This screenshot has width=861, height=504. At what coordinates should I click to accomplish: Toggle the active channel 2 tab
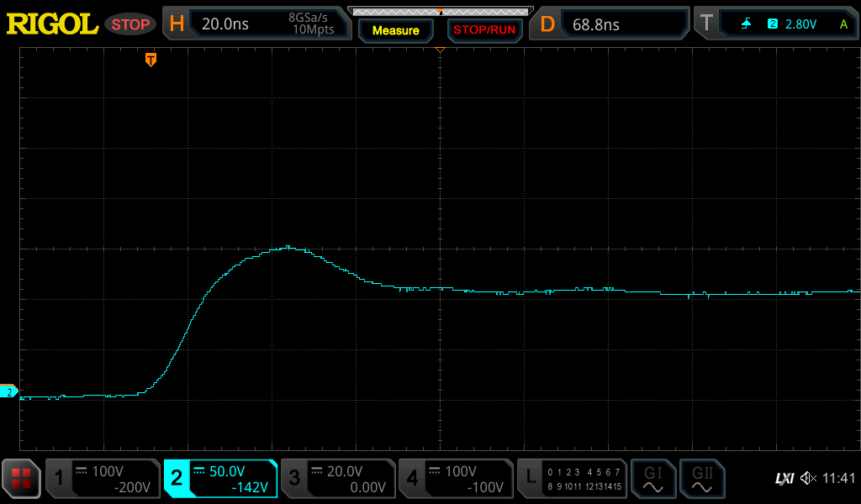click(x=177, y=478)
